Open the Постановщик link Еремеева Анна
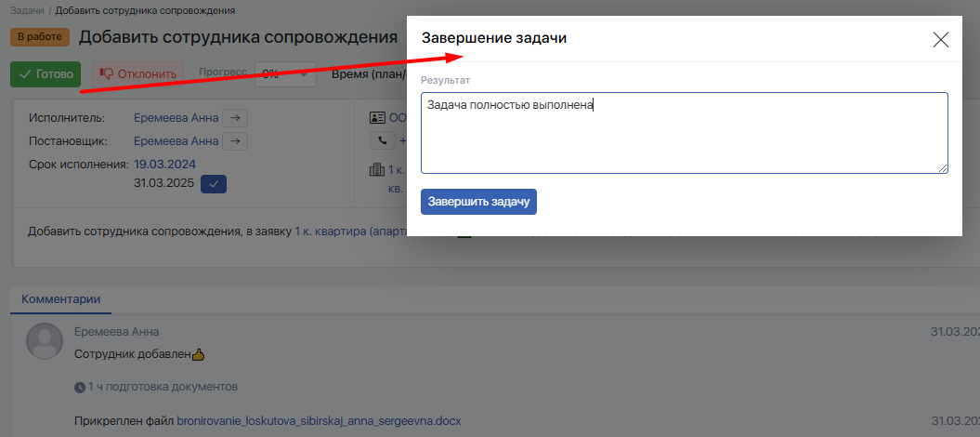980x437 pixels. (176, 141)
